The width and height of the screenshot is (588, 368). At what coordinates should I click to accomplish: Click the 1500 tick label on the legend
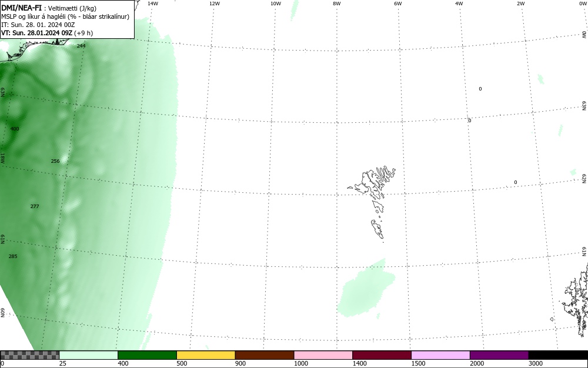click(418, 363)
